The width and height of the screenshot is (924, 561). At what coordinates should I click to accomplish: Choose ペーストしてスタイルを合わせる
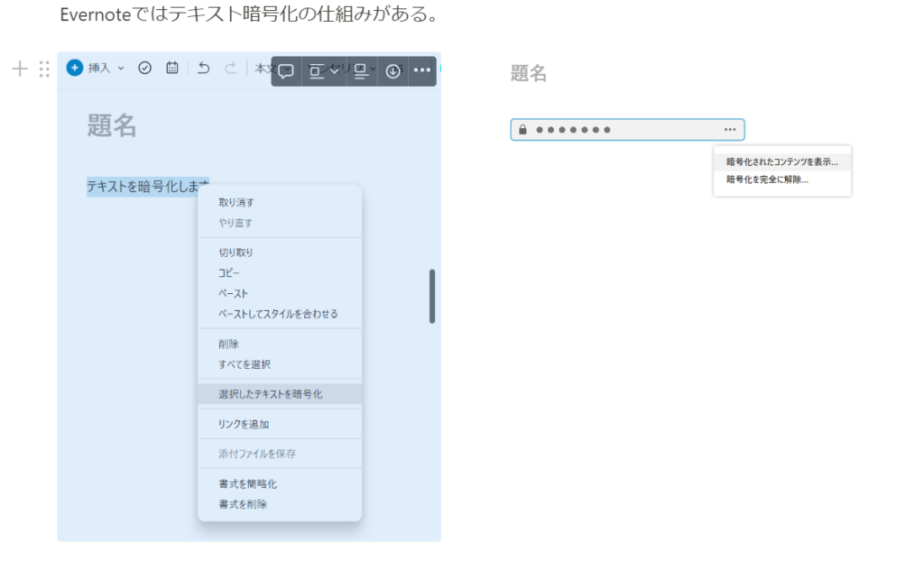pos(280,314)
